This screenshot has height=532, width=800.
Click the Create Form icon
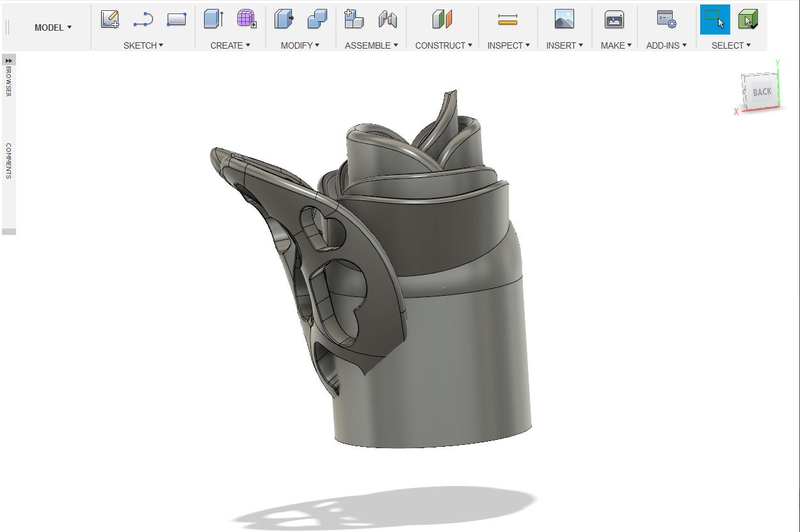pos(246,20)
